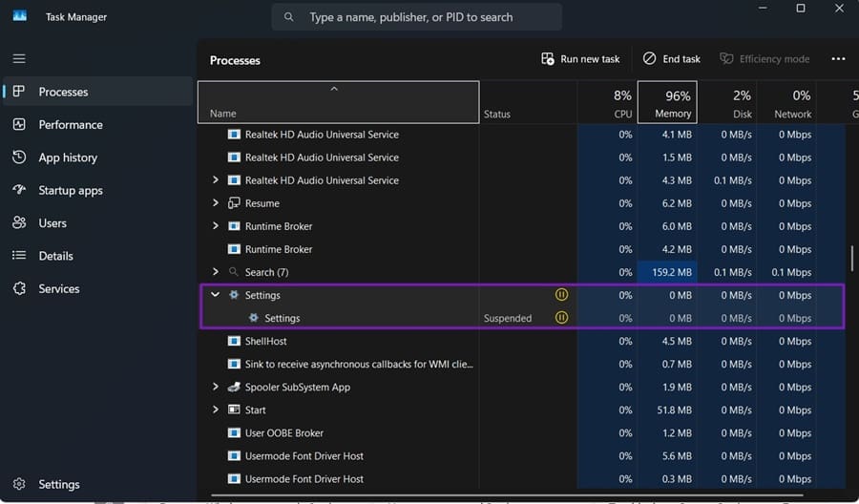Switch to Startup apps page
859x504 pixels.
click(x=98, y=190)
